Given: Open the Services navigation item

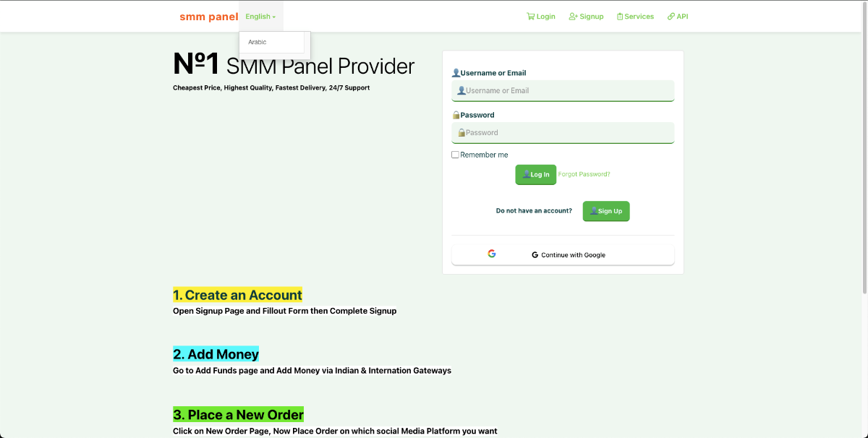Looking at the screenshot, I should pos(635,16).
